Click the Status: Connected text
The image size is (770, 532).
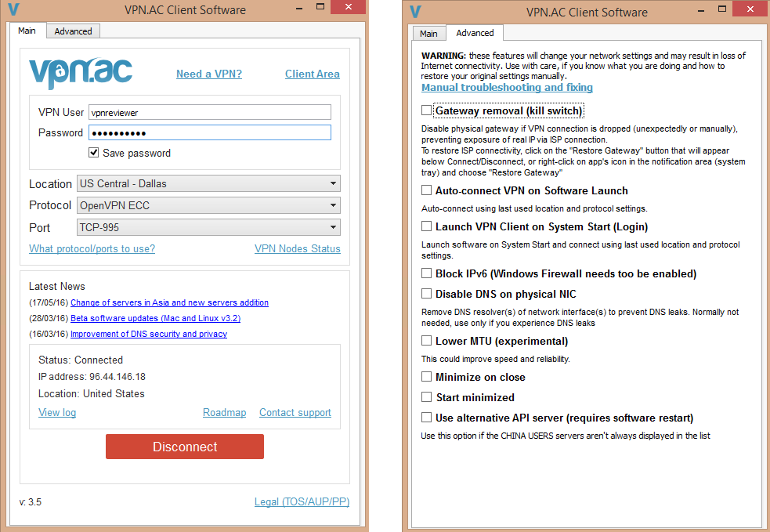click(81, 360)
